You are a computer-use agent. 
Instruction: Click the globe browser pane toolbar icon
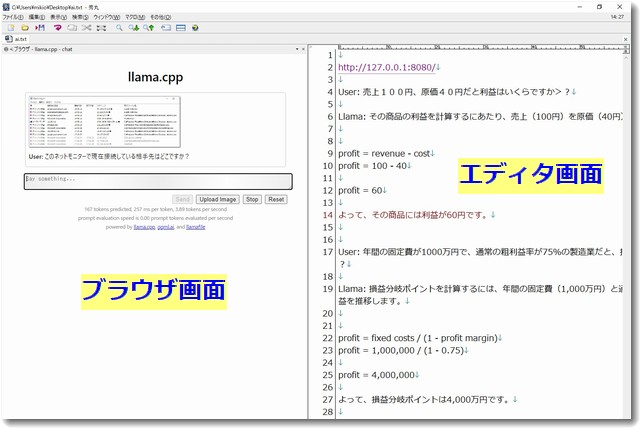pyautogui.click(x=195, y=28)
